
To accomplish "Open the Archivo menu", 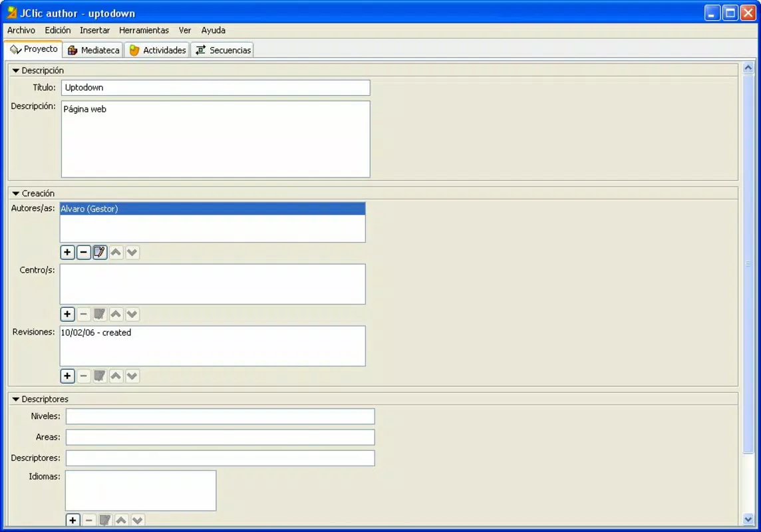I will point(21,30).
